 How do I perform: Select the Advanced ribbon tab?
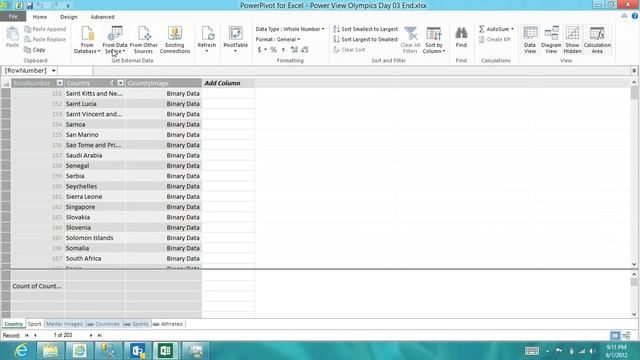[x=102, y=17]
